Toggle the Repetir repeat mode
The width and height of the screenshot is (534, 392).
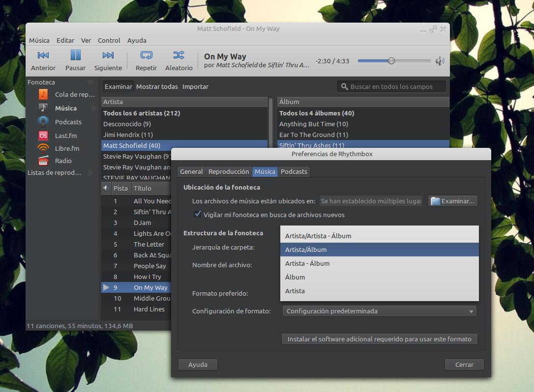146,60
